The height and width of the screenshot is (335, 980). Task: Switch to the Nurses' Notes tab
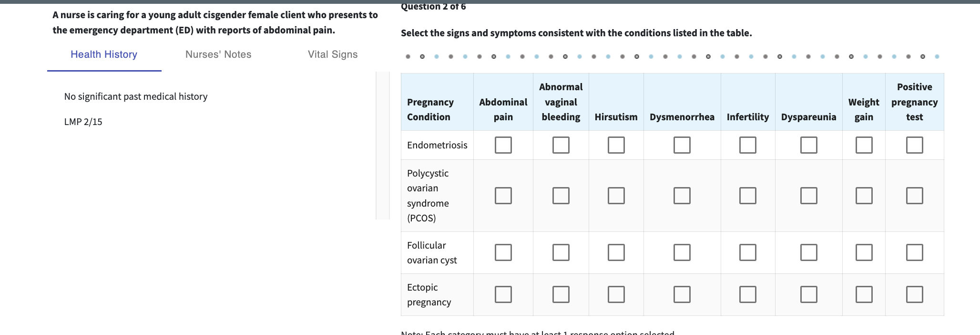coord(218,54)
